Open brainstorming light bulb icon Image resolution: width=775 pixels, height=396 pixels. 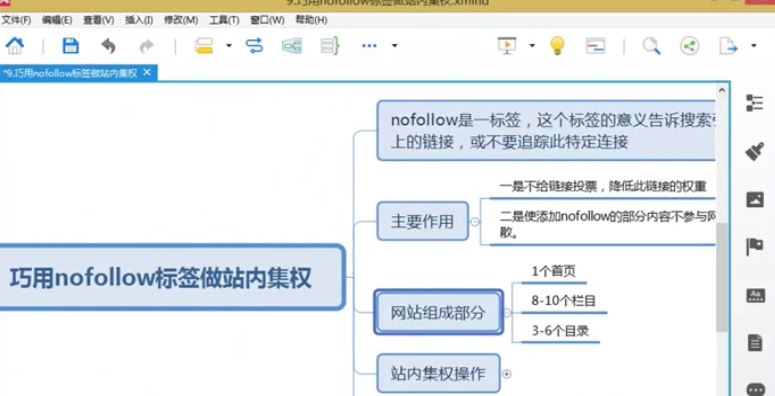pyautogui.click(x=557, y=45)
